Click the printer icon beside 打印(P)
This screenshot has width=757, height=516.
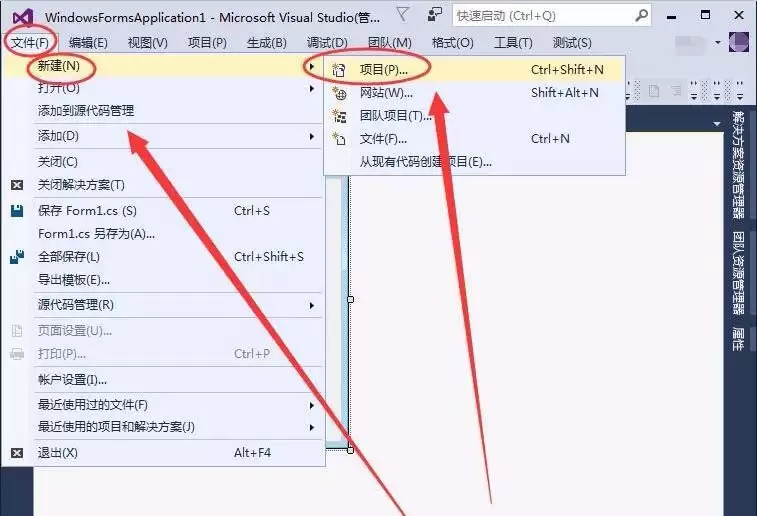point(17,354)
